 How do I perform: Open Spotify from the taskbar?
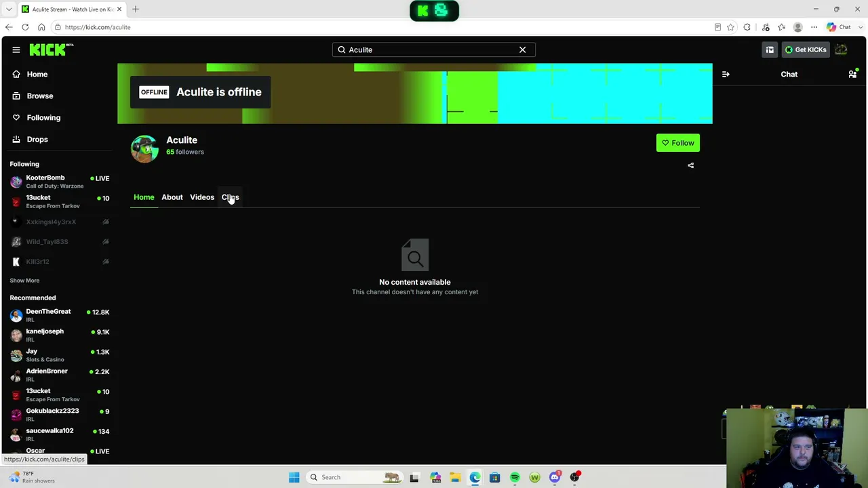click(515, 477)
